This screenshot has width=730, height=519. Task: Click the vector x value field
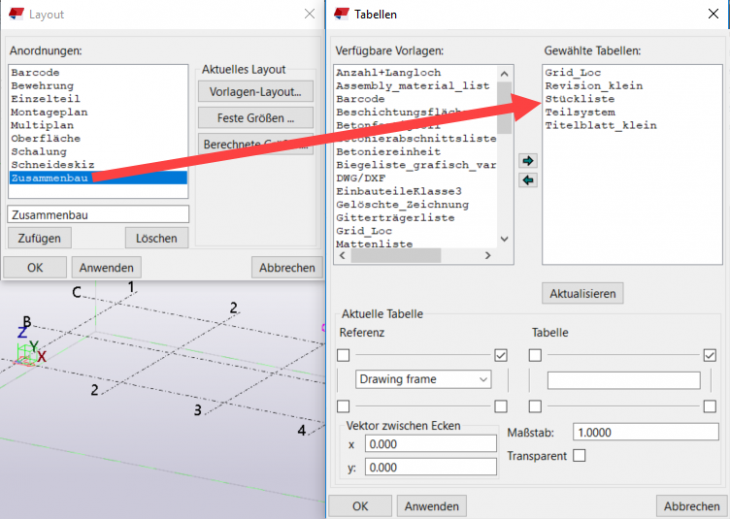pos(430,444)
